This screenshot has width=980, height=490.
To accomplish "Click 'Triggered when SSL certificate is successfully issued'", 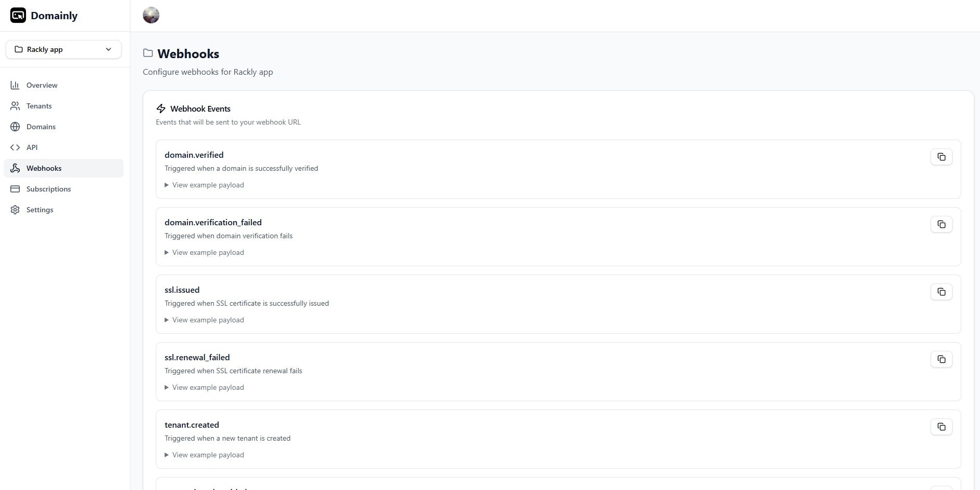I will tap(247, 303).
